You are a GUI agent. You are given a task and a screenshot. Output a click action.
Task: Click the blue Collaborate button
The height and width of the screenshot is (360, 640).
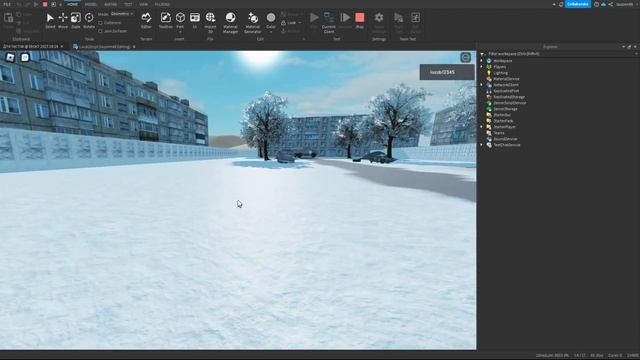click(x=578, y=4)
